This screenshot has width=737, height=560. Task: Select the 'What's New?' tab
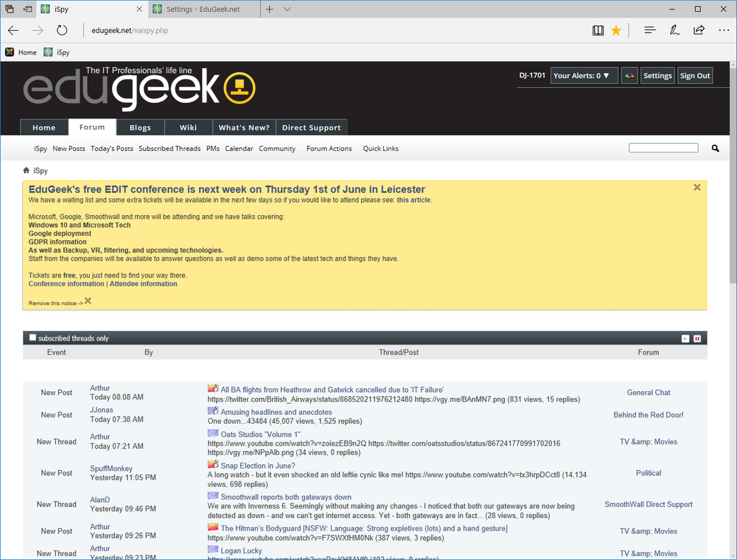point(244,127)
